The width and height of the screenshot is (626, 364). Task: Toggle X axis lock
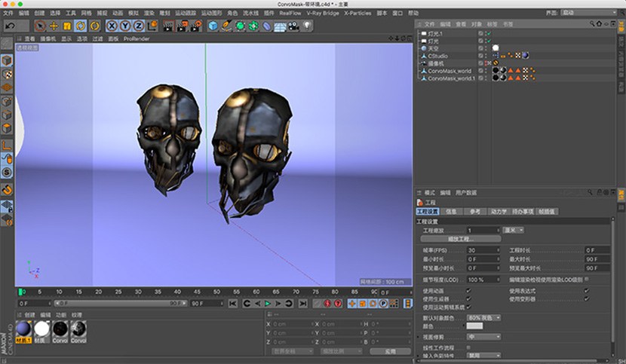pos(112,26)
